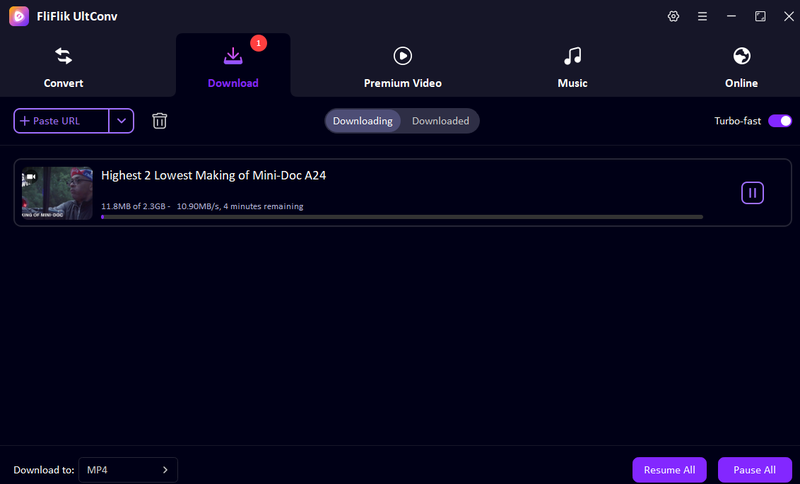Click the Resume All button
Screen dimensions: 800x484
(669, 470)
